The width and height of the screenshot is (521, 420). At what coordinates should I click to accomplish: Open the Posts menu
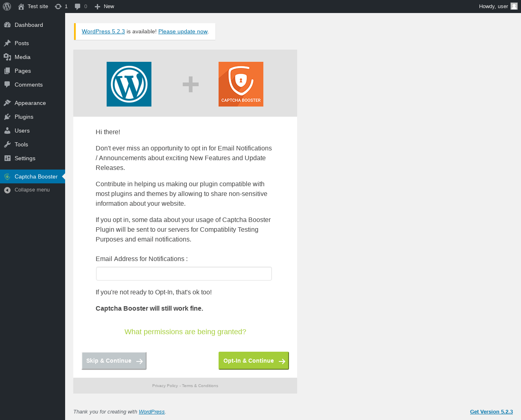[33, 43]
